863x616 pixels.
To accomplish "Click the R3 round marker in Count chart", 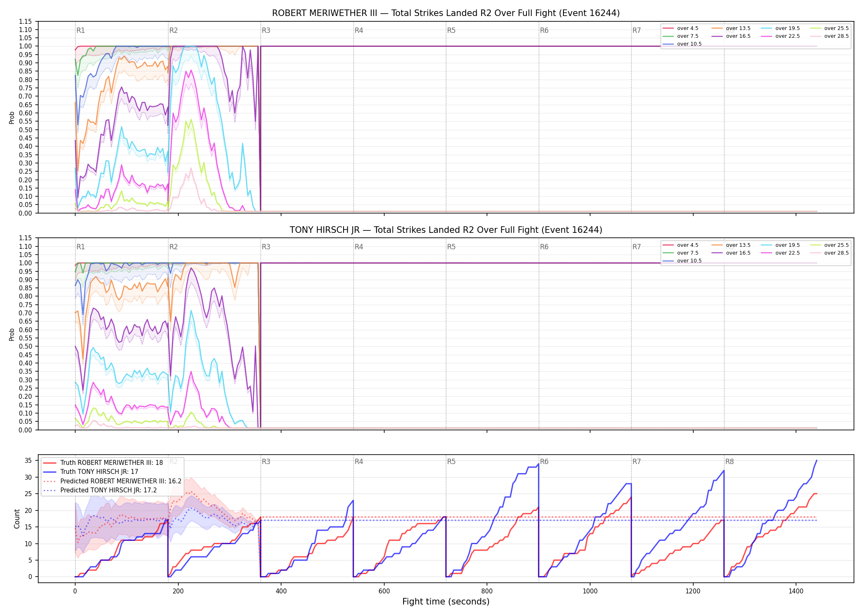I will [266, 462].
